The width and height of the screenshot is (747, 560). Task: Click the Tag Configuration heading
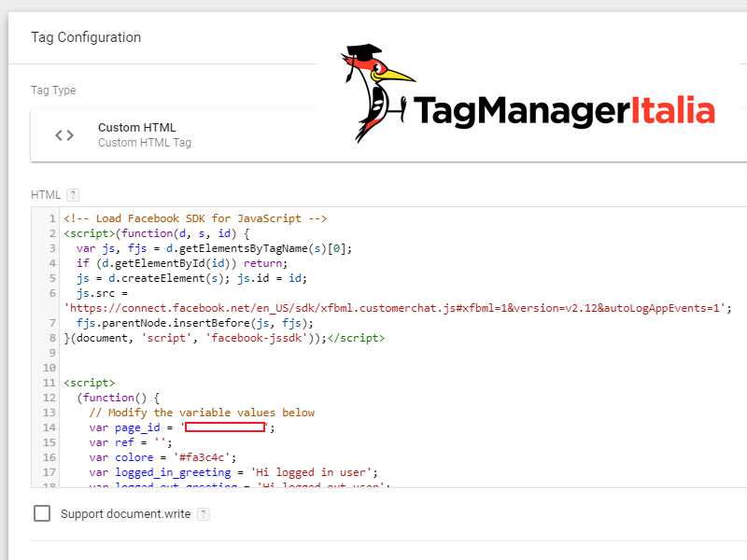tap(86, 37)
